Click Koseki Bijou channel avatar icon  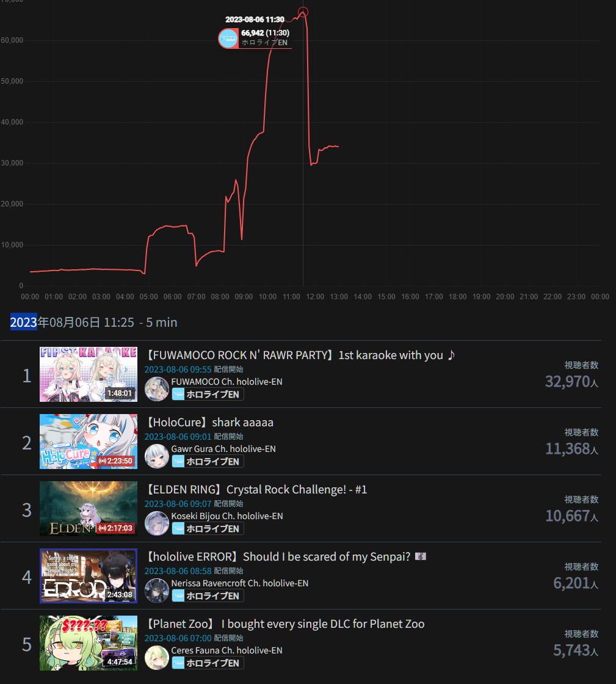156,523
